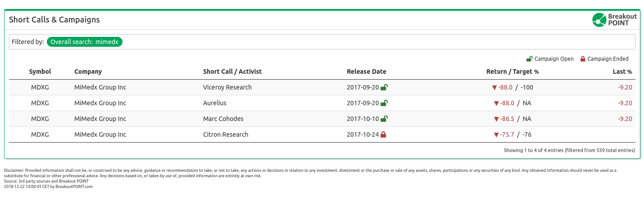The image size is (644, 197).
Task: Click the -76 target value
Action: point(527,134)
